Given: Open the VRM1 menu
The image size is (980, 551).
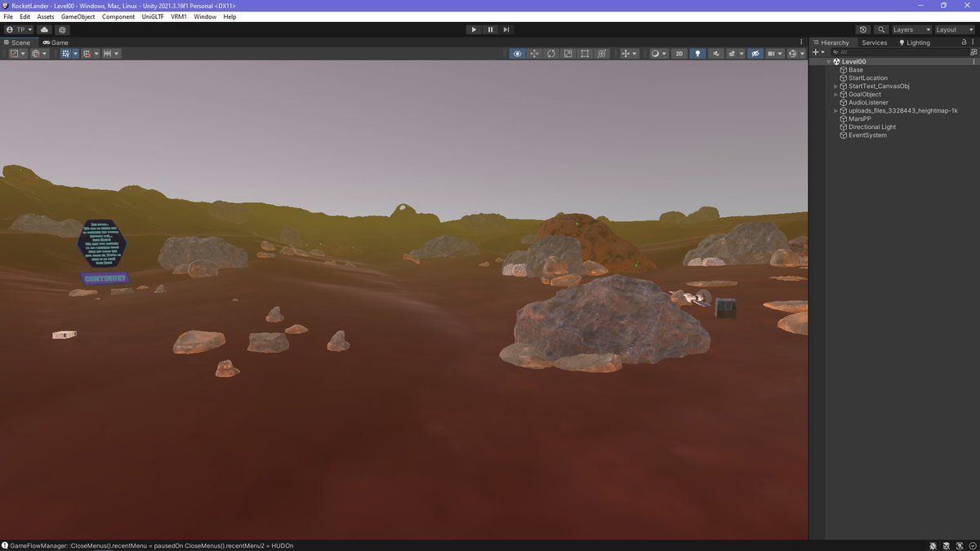Looking at the screenshot, I should [x=179, y=16].
